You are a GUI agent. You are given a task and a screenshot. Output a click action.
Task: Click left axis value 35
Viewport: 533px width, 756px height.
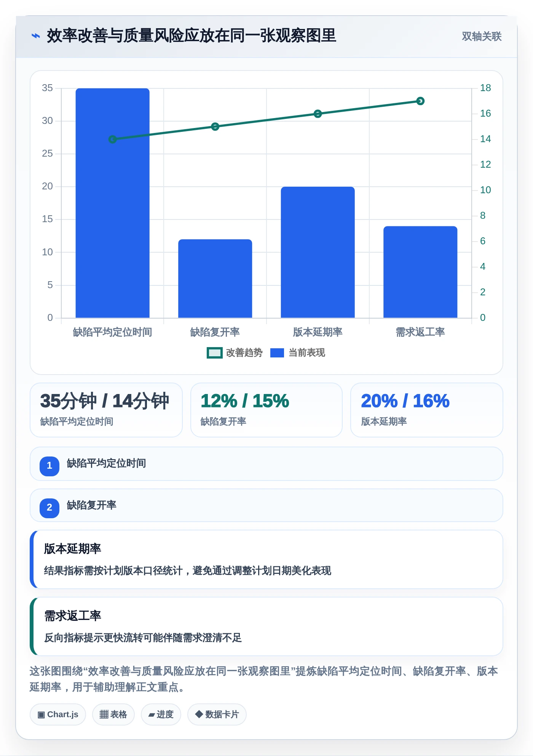tap(48, 88)
